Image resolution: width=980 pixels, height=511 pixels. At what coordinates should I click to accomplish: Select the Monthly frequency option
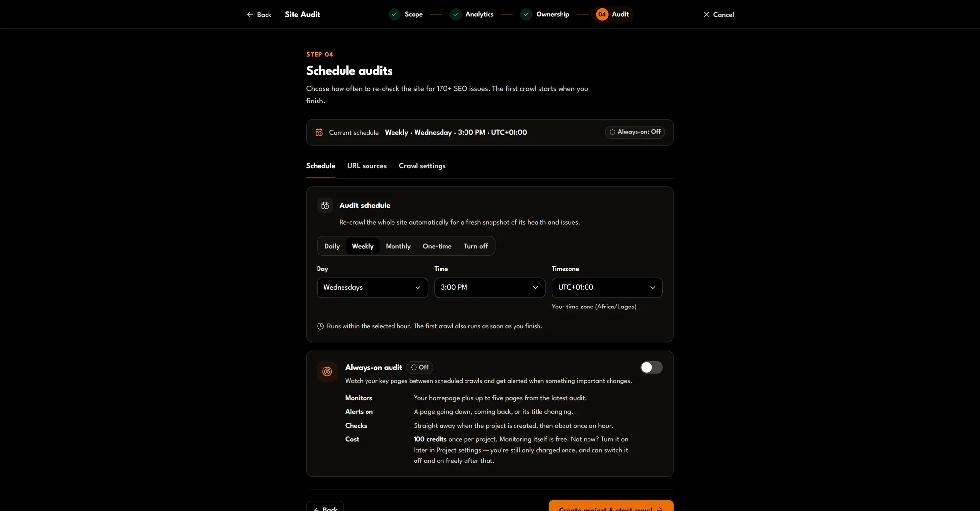pyautogui.click(x=398, y=246)
